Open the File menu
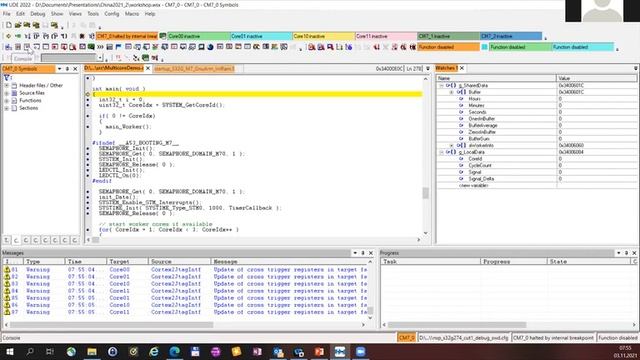640x360 pixels. (x=7, y=14)
